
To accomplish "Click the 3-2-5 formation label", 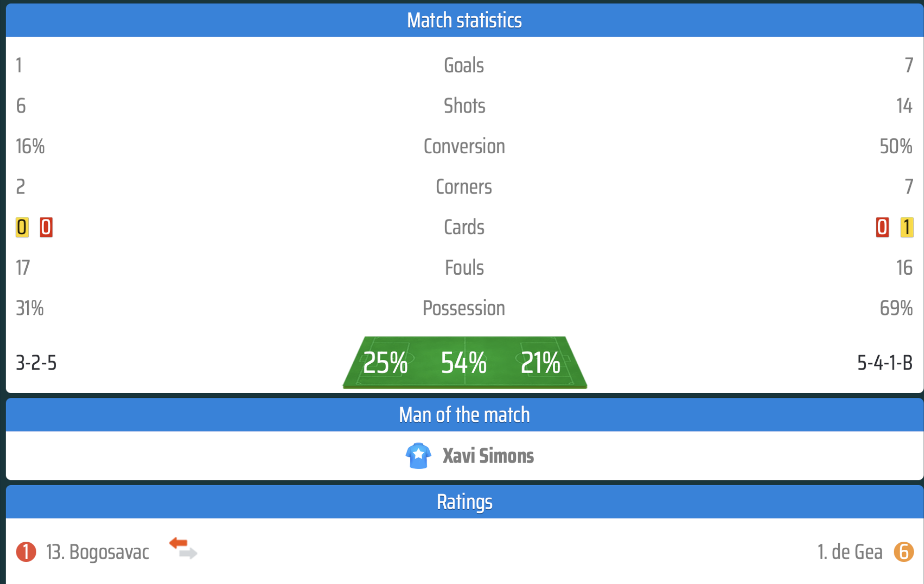I will coord(36,363).
